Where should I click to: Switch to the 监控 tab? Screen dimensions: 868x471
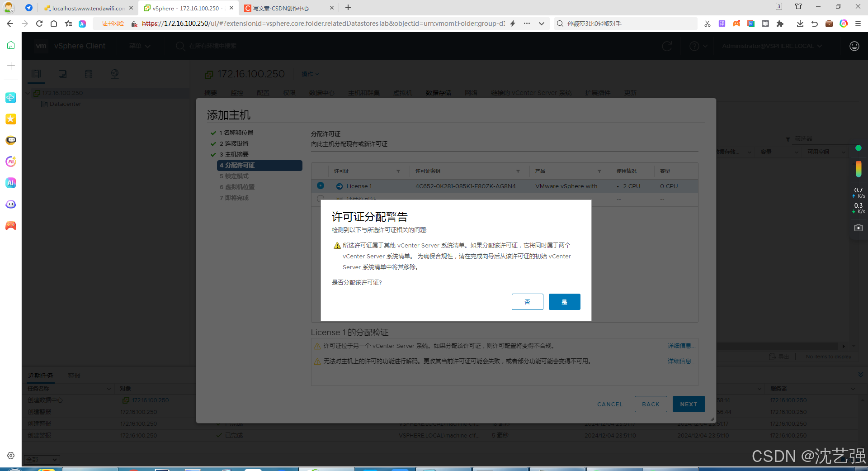[x=237, y=93]
